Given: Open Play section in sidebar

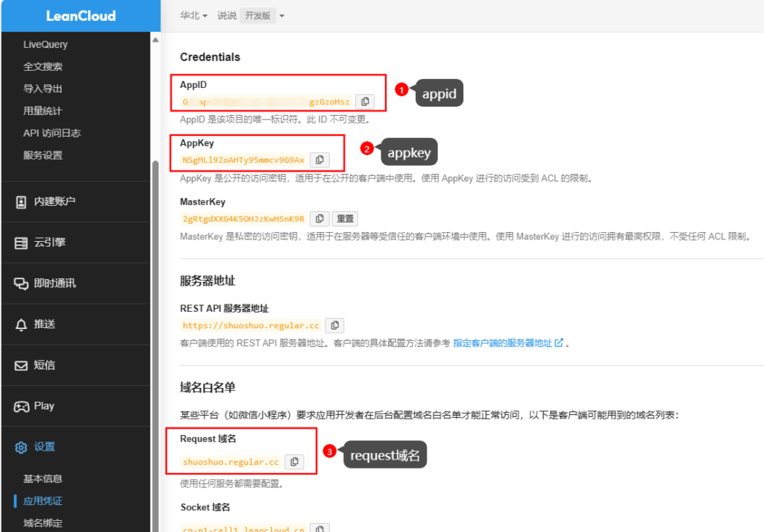Looking at the screenshot, I should coord(43,406).
